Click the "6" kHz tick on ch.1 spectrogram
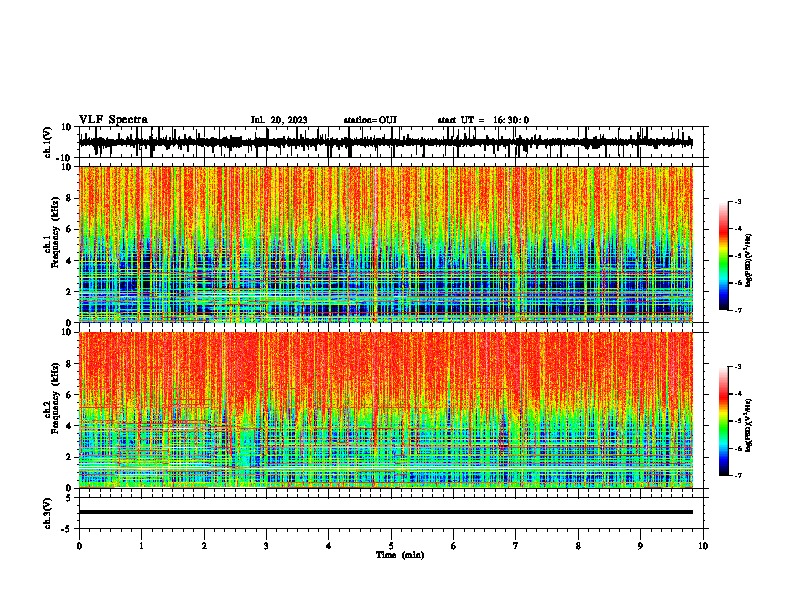 [x=69, y=229]
